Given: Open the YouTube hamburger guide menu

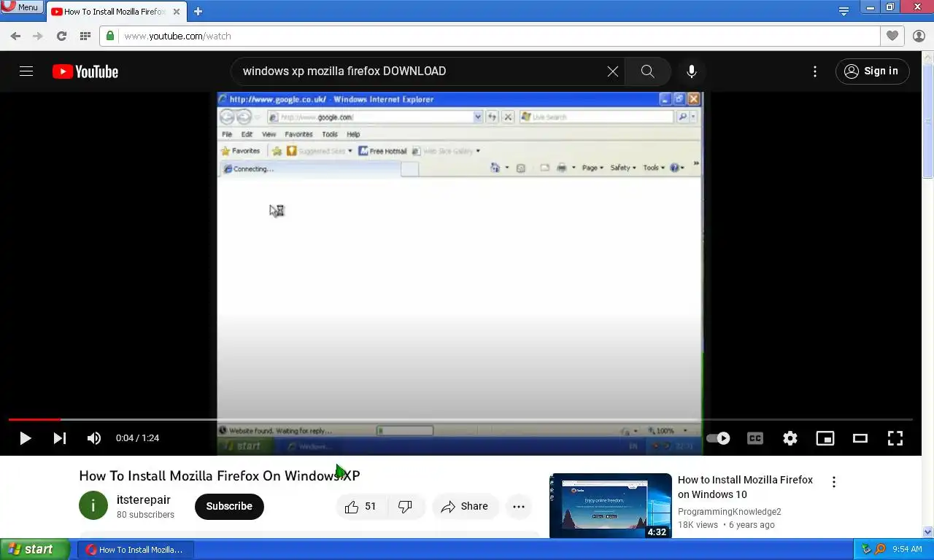Looking at the screenshot, I should pyautogui.click(x=26, y=71).
